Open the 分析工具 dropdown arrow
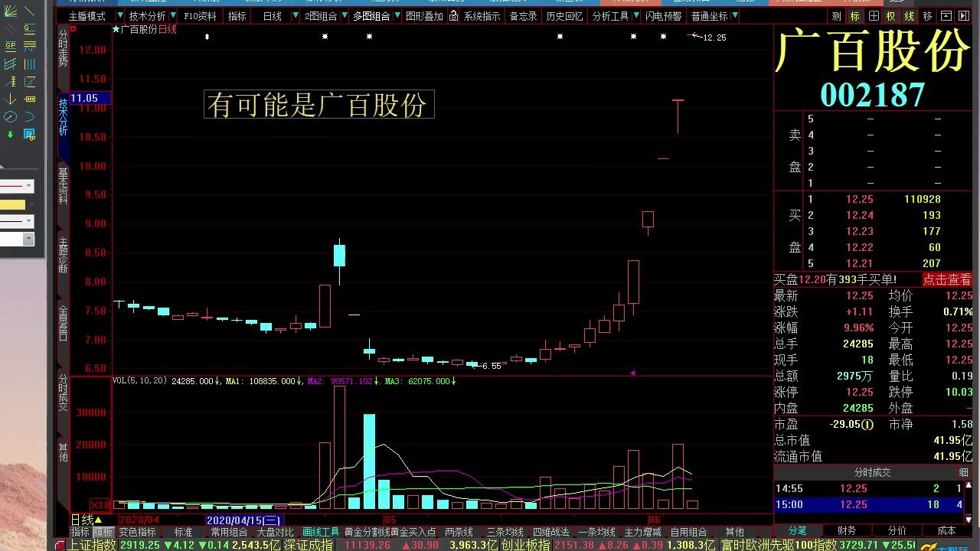The height and width of the screenshot is (551, 980). point(635,16)
